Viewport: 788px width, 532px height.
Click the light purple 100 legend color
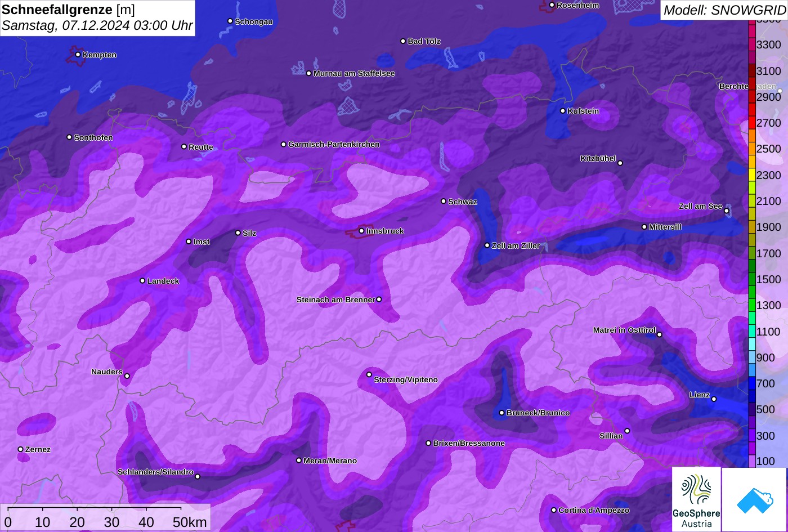pyautogui.click(x=752, y=461)
